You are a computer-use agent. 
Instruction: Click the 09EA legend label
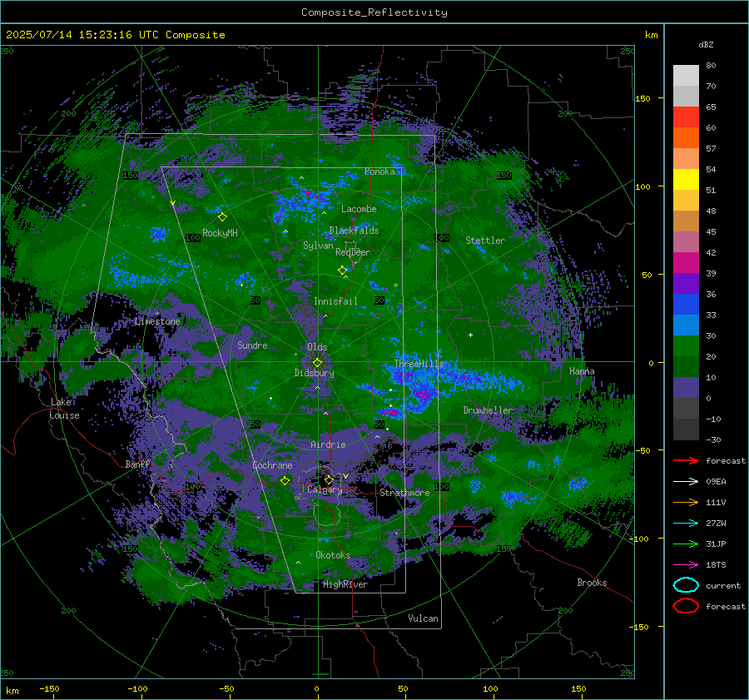pyautogui.click(x=716, y=482)
